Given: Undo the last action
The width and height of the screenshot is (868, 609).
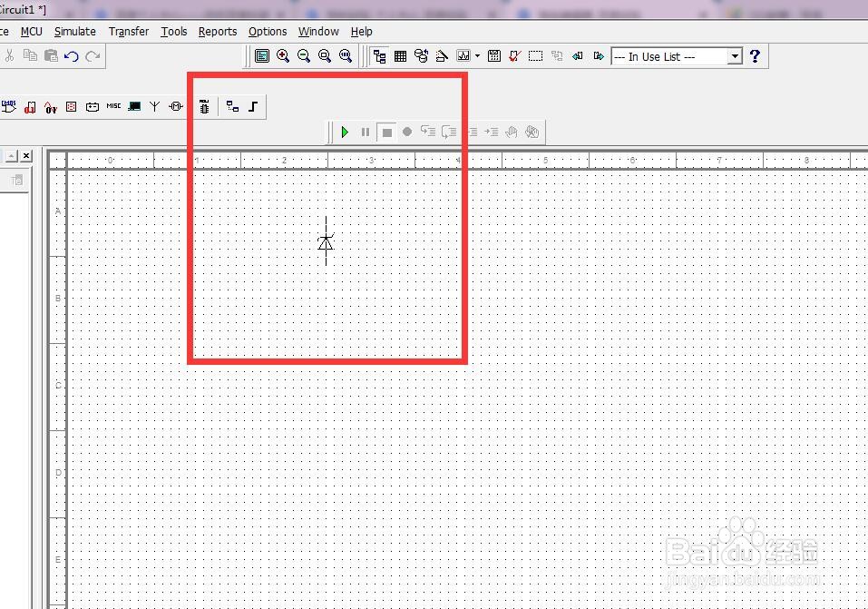Looking at the screenshot, I should point(72,56).
